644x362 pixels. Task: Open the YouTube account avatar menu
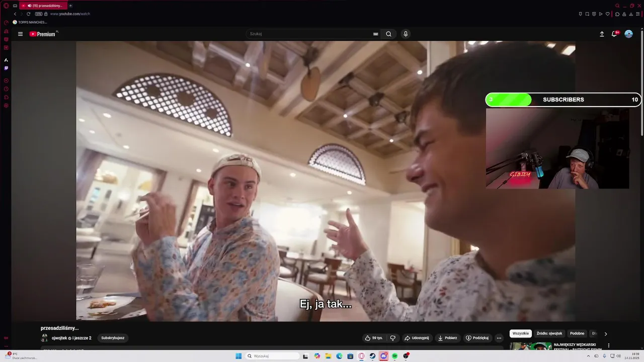628,34
